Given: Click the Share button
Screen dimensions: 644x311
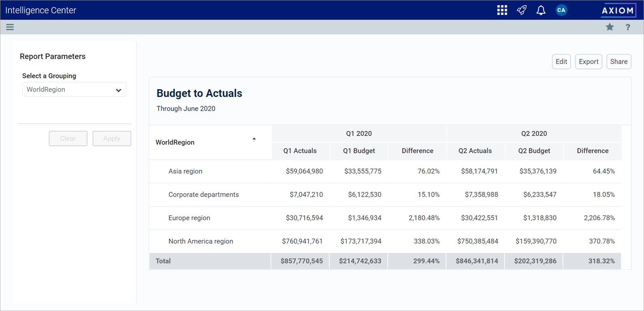Looking at the screenshot, I should point(619,62).
